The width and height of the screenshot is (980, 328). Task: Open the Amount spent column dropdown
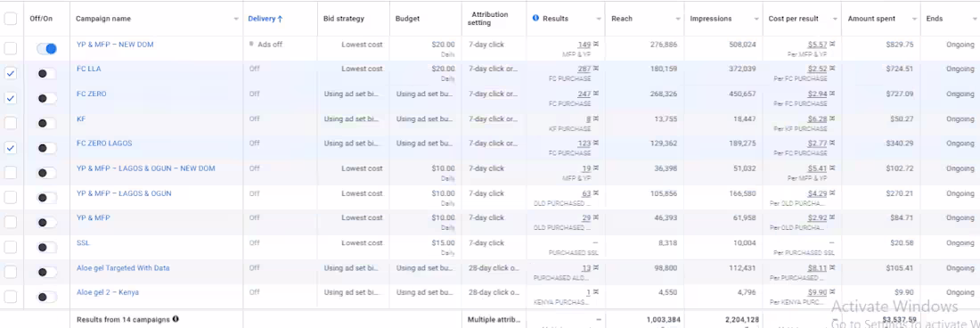click(914, 20)
